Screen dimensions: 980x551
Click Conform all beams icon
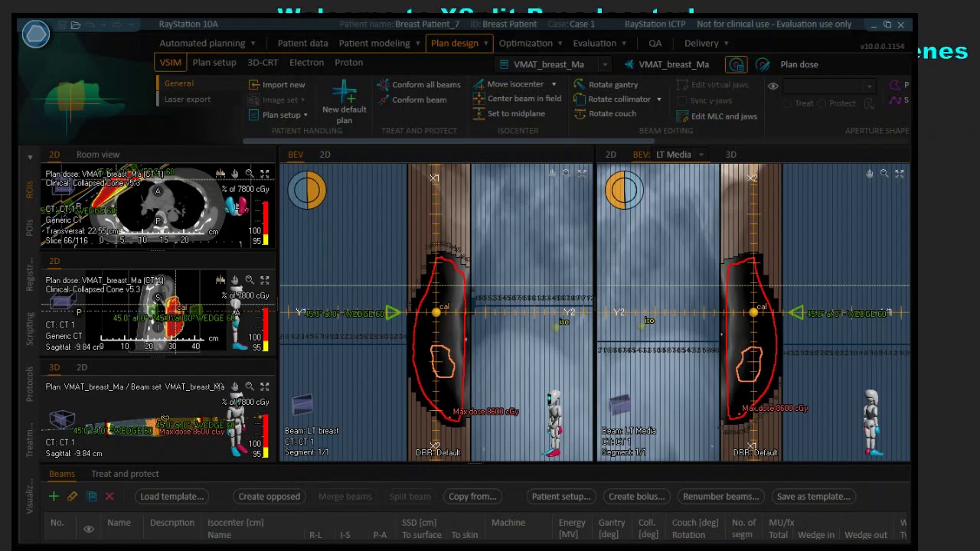tap(384, 85)
